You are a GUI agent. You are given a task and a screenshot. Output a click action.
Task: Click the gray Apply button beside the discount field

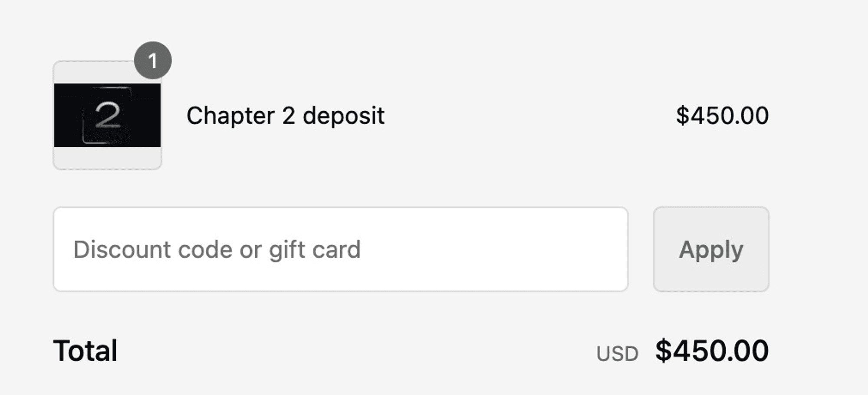(711, 249)
